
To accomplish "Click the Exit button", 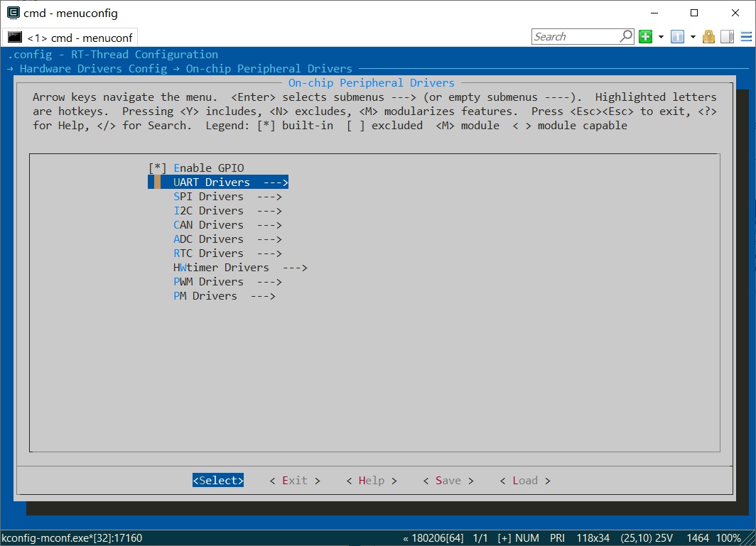I will click(295, 481).
